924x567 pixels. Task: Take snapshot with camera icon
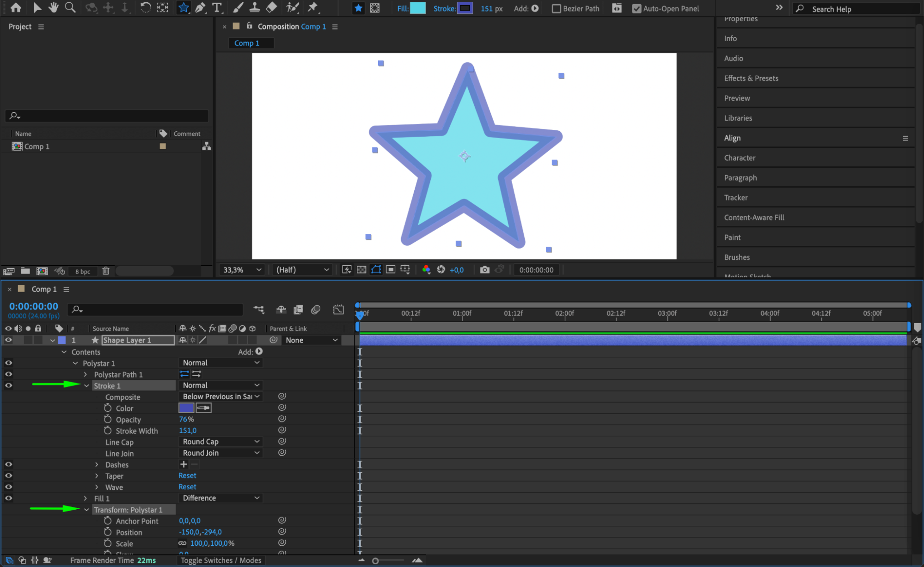(484, 270)
